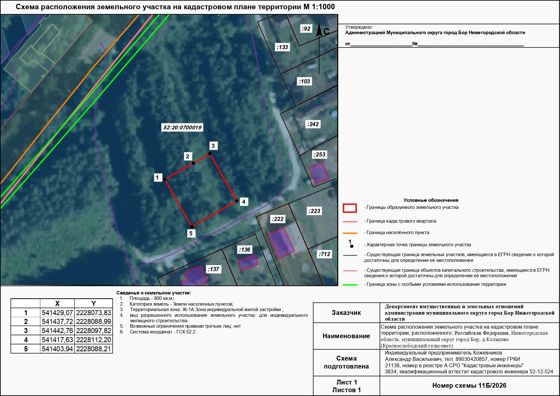Click legend text 'Граница зоны с особыми условиями'
The image size is (560, 396).
point(435,285)
